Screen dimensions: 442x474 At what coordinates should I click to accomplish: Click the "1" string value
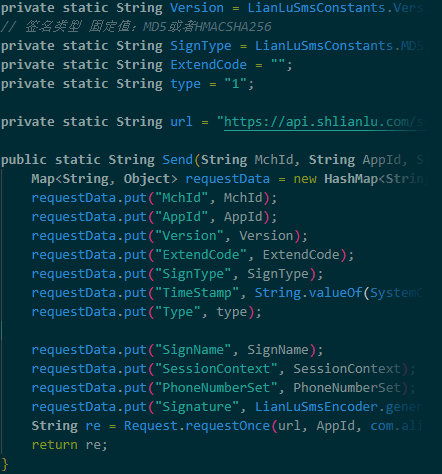coord(235,84)
